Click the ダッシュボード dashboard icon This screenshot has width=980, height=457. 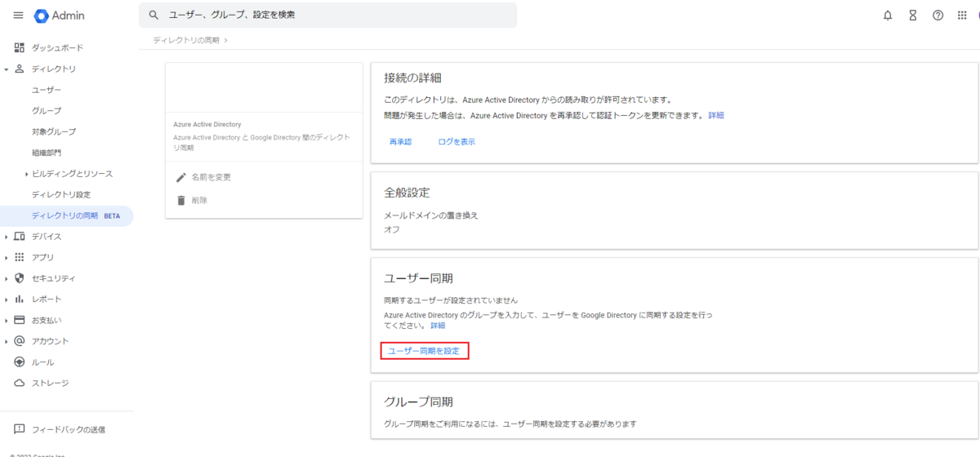coord(20,48)
